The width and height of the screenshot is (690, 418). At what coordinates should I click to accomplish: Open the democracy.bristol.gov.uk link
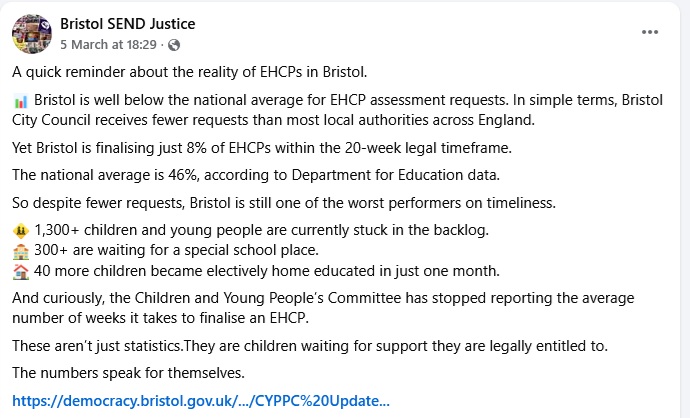pos(201,401)
